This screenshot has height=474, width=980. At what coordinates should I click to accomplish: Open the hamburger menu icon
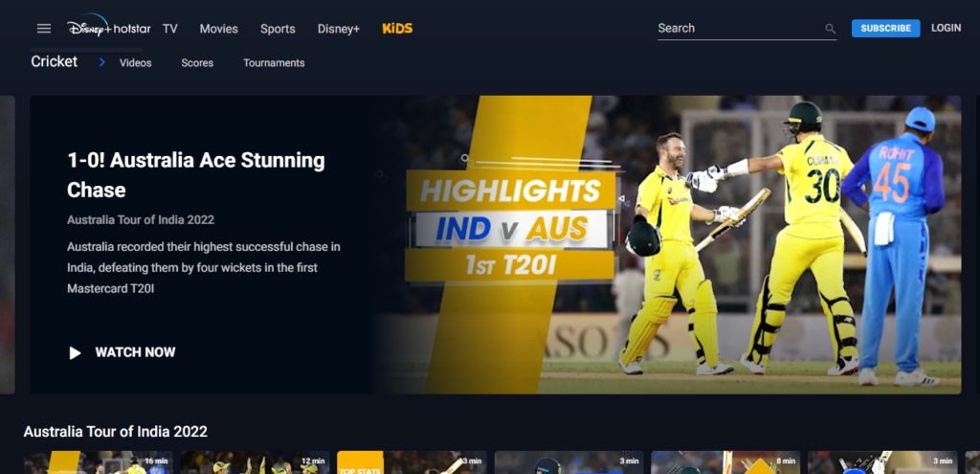[x=44, y=28]
